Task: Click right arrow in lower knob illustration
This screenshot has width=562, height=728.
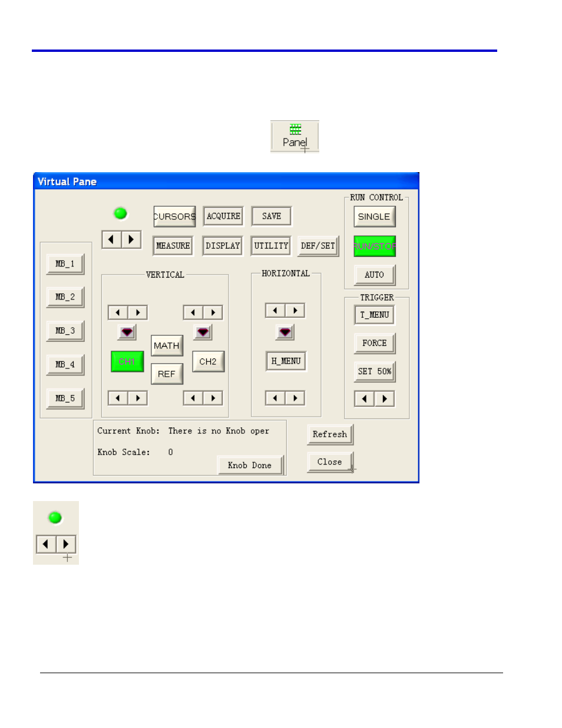Action: [x=66, y=544]
